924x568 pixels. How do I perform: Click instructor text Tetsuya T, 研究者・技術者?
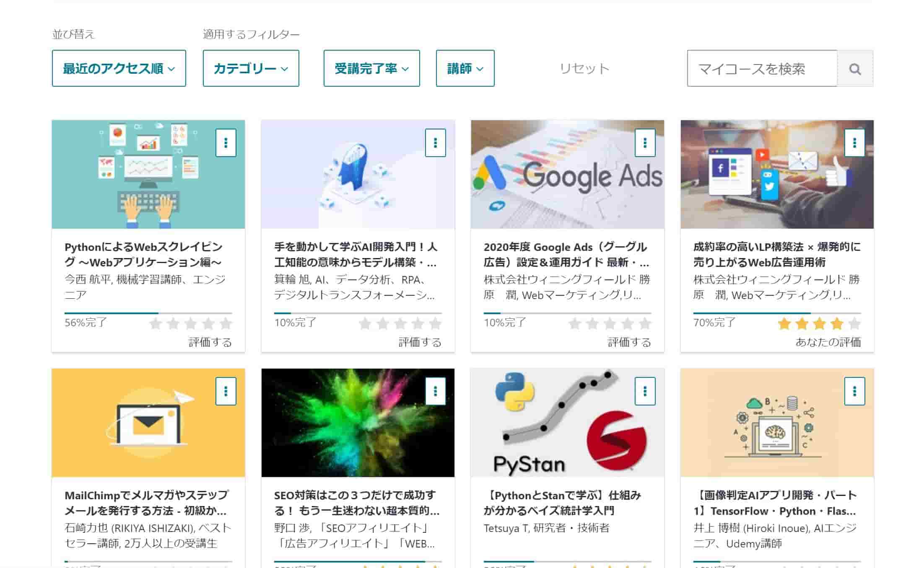(x=546, y=528)
